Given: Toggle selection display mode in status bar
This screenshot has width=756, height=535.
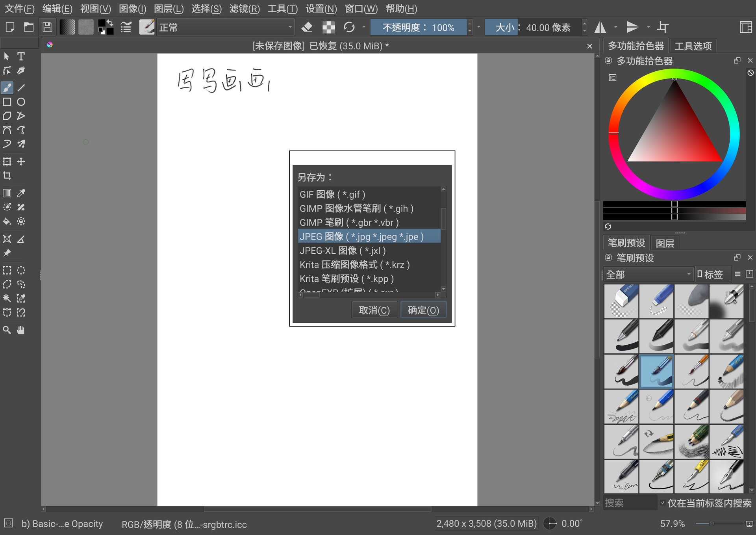Looking at the screenshot, I should (8, 523).
